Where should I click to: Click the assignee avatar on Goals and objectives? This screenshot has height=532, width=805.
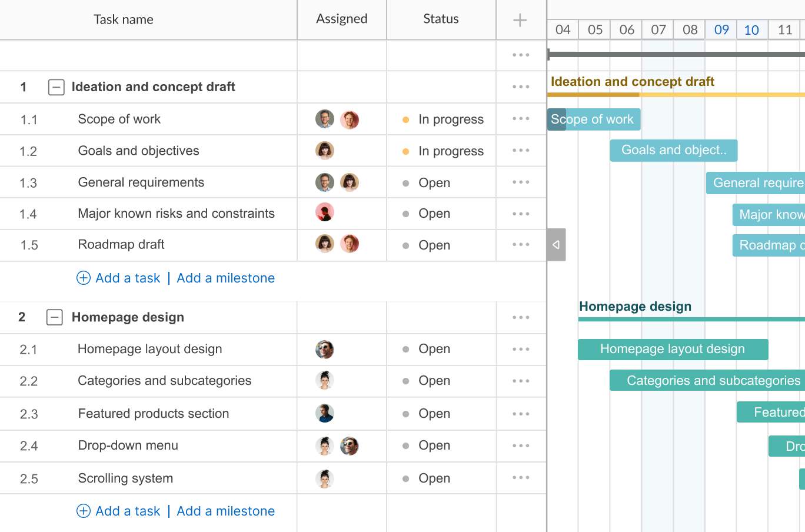325,150
